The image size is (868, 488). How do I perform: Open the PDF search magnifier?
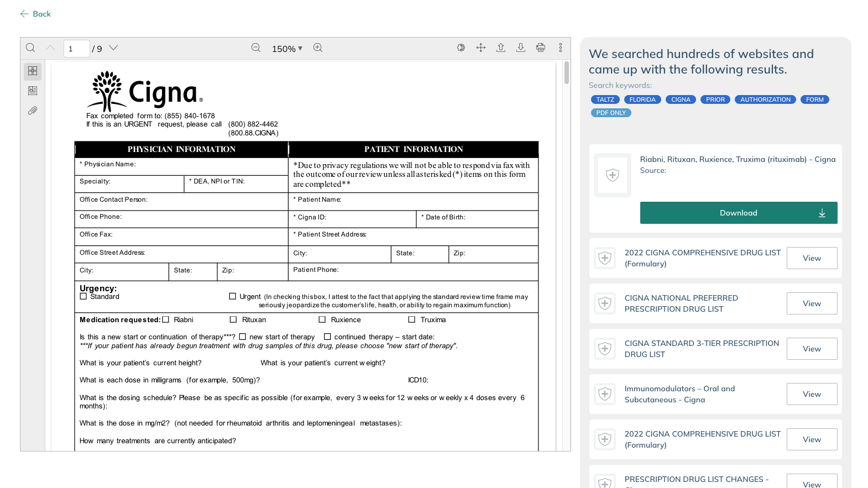pyautogui.click(x=30, y=48)
